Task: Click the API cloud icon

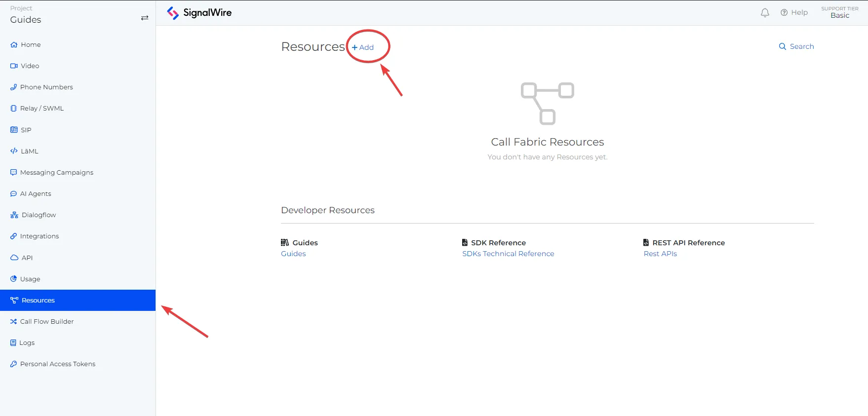Action: (14, 258)
